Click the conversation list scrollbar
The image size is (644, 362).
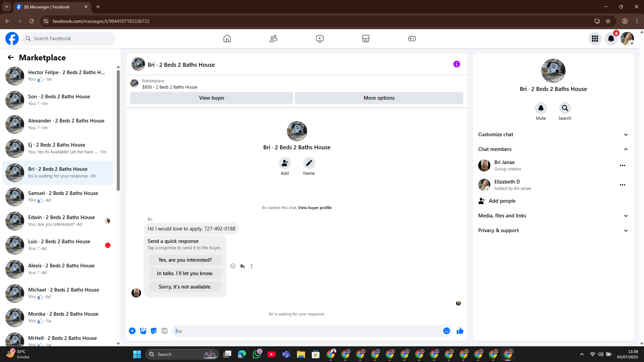coord(118,131)
